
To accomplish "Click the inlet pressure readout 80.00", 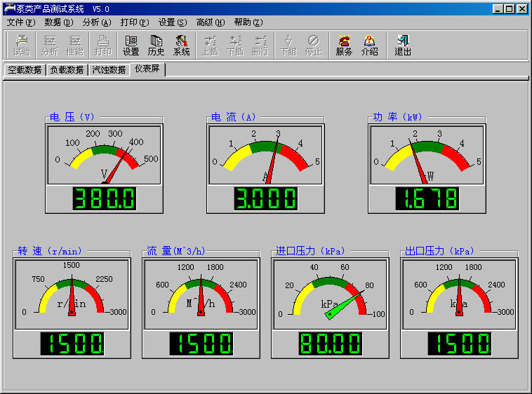I will pyautogui.click(x=331, y=344).
